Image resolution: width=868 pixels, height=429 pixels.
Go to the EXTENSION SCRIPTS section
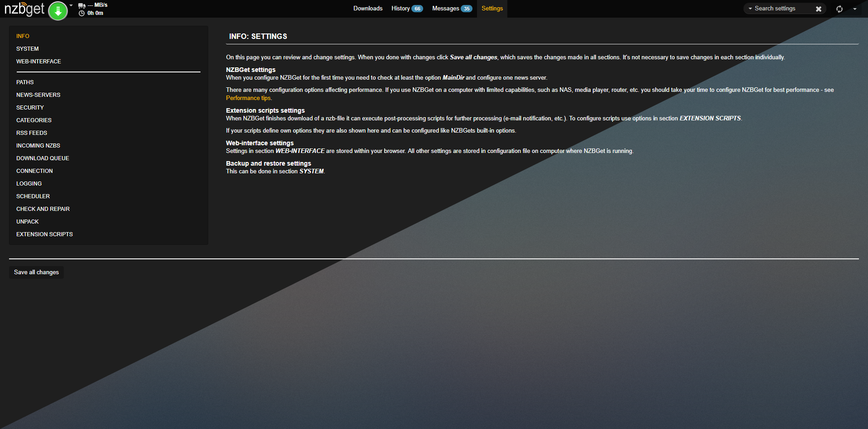[44, 234]
